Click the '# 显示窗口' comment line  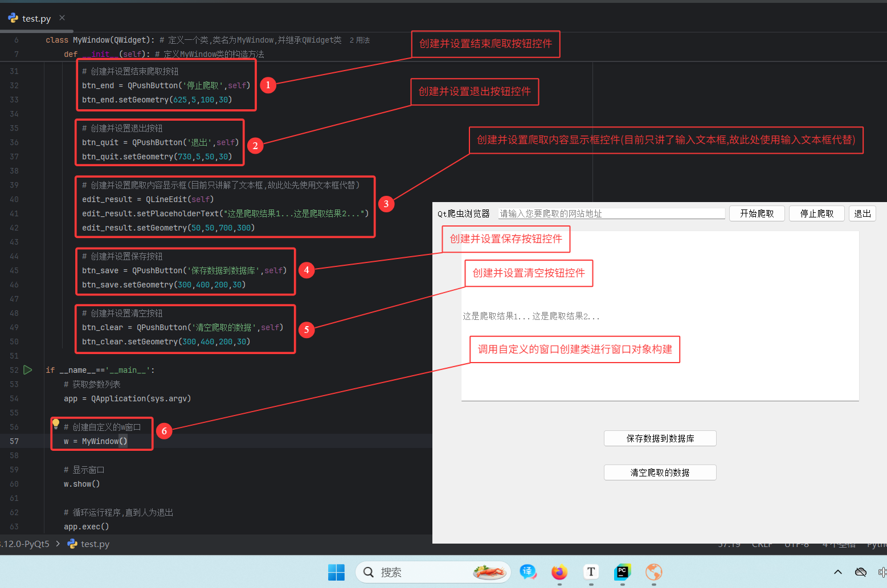coord(84,470)
